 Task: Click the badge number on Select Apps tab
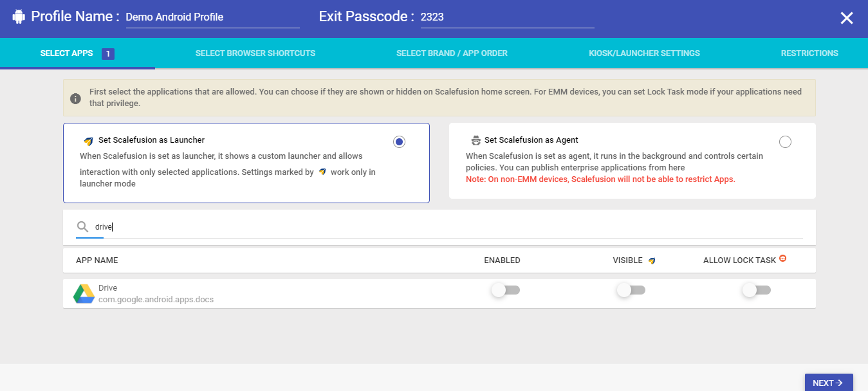[x=108, y=53]
